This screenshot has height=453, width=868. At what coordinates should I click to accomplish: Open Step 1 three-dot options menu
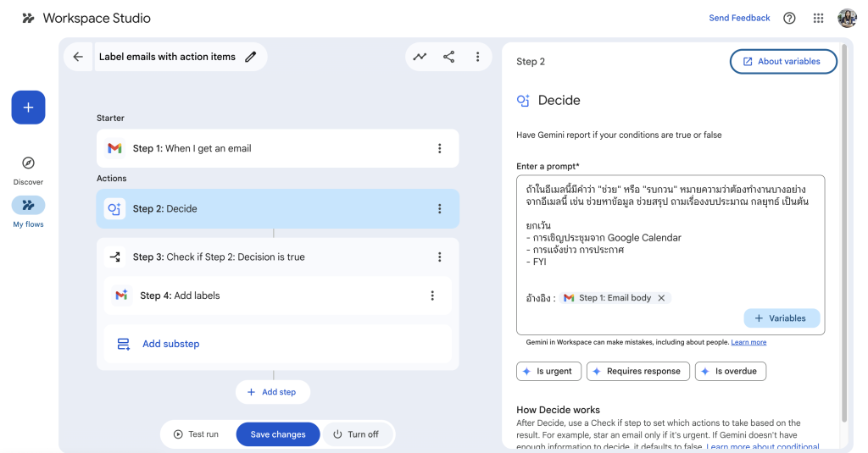click(439, 148)
